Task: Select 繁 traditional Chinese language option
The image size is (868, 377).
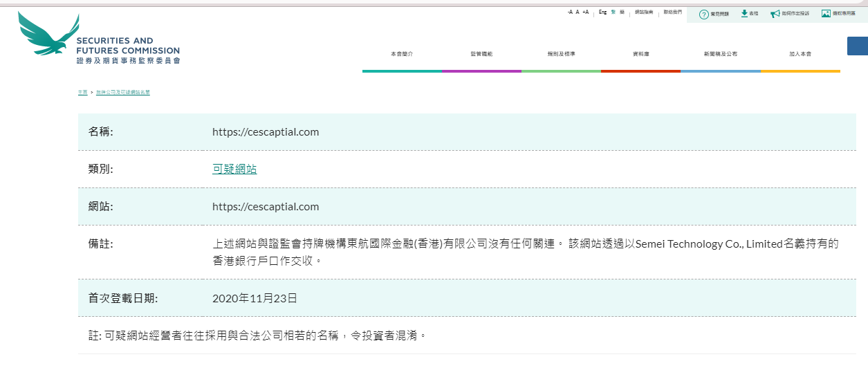Action: pyautogui.click(x=613, y=12)
